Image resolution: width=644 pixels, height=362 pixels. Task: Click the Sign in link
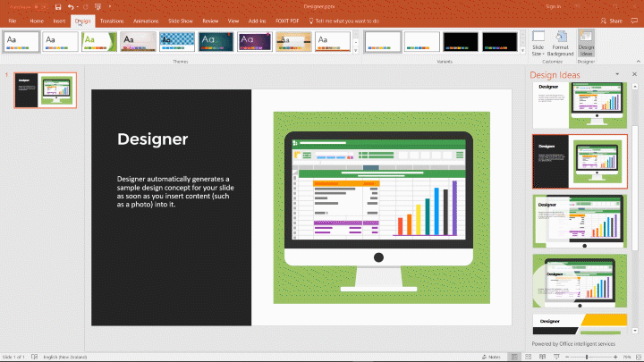[x=554, y=6]
